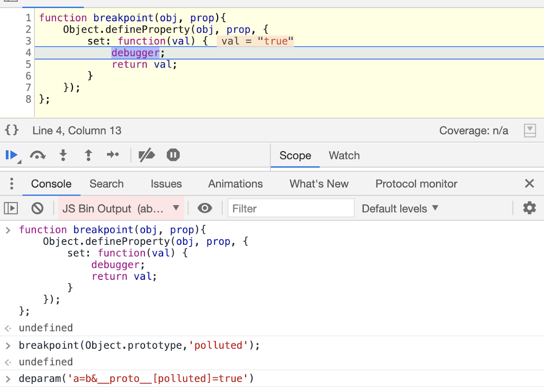Screen dimensions: 544x392
Task: Step out of current function
Action: 88,155
